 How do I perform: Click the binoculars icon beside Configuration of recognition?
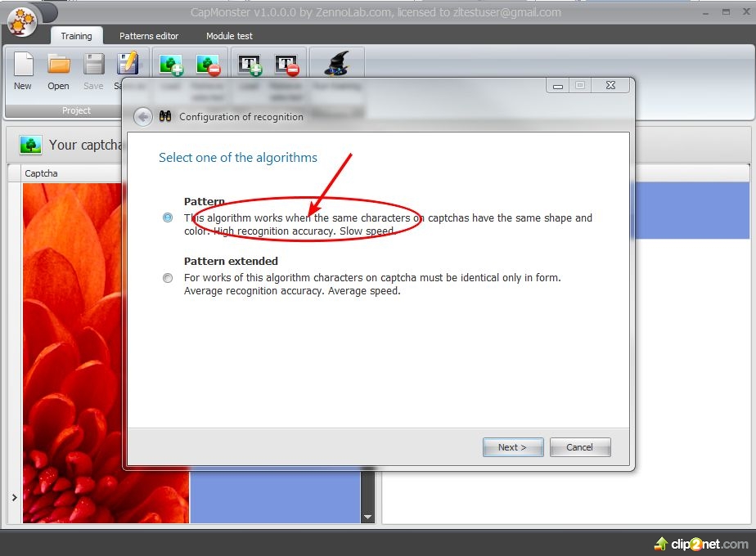[x=165, y=116]
